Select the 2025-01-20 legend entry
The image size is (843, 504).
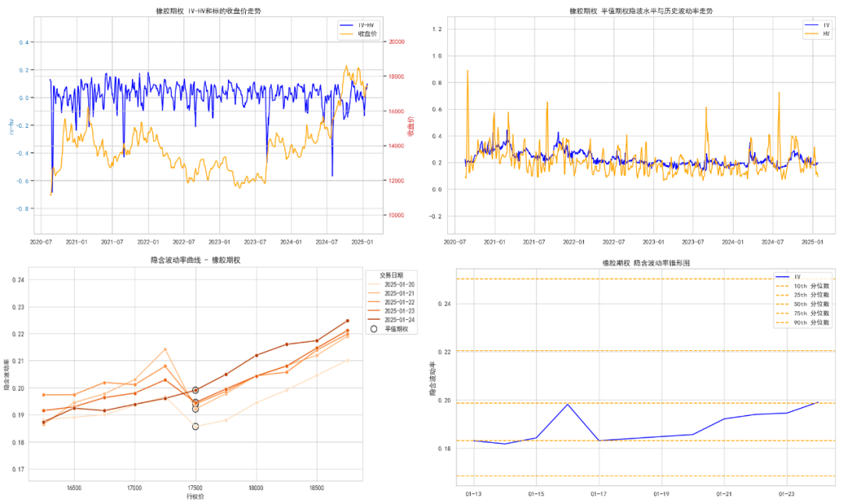click(391, 285)
